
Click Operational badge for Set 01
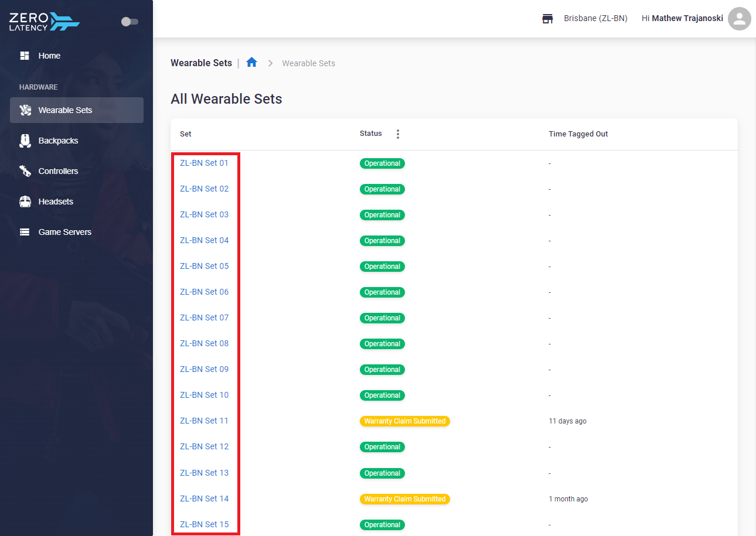(382, 163)
